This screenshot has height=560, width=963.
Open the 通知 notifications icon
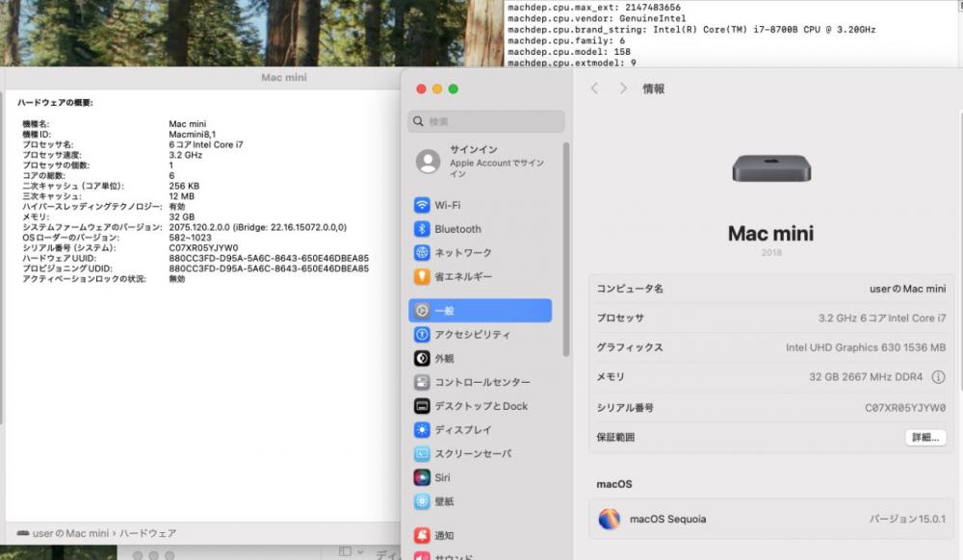pos(422,536)
